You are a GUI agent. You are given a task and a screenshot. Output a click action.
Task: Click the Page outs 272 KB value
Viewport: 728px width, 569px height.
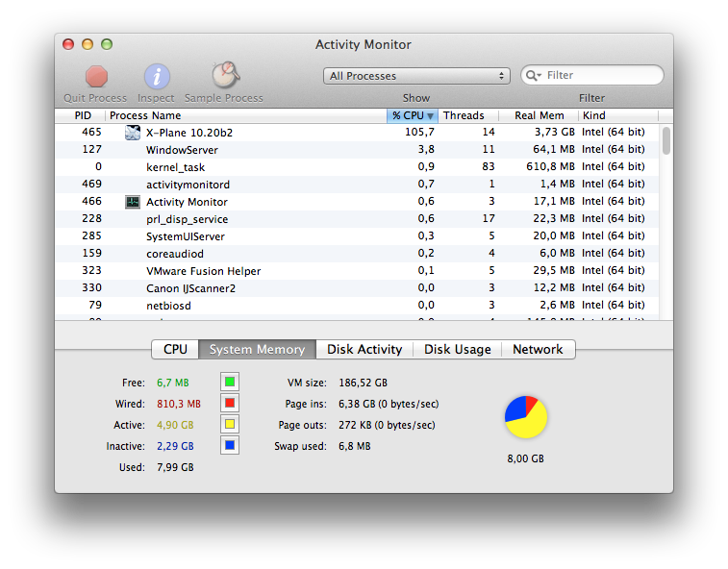[387, 425]
